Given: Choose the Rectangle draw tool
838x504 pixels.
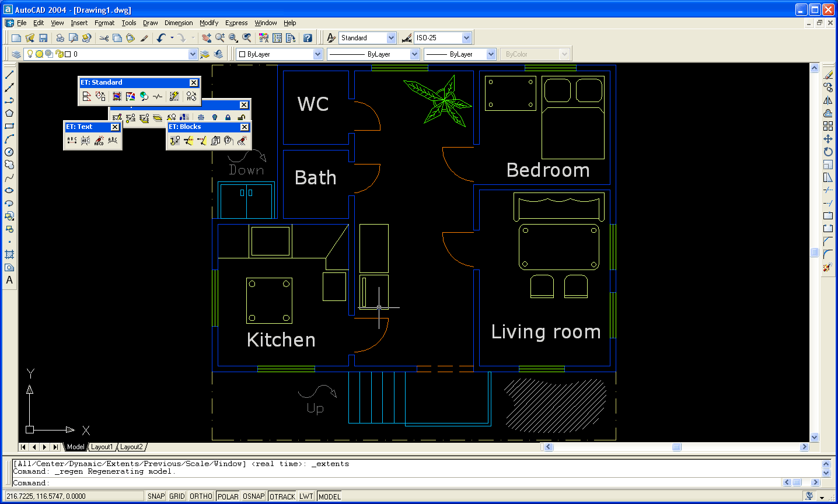Looking at the screenshot, I should tap(9, 126).
